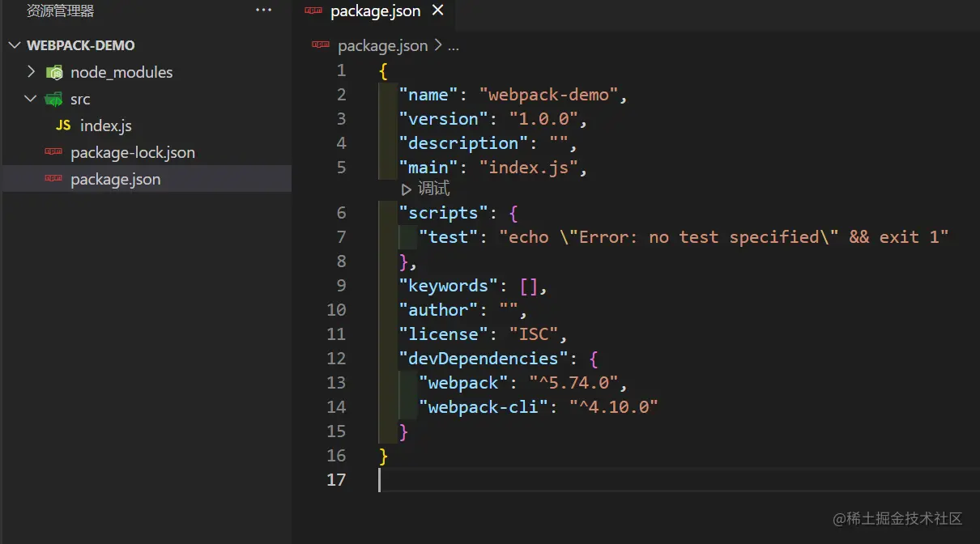Click the src folder icon
980x544 pixels.
(54, 99)
